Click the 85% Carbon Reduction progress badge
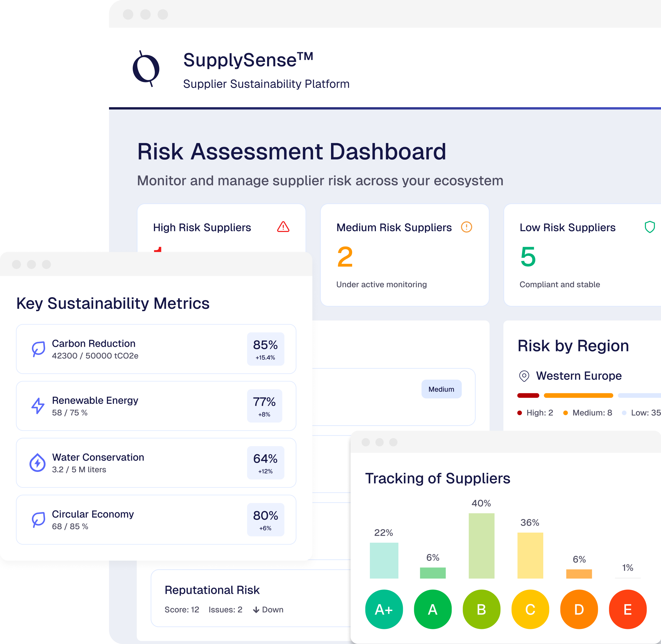Viewport: 661px width, 644px height. pyautogui.click(x=266, y=349)
